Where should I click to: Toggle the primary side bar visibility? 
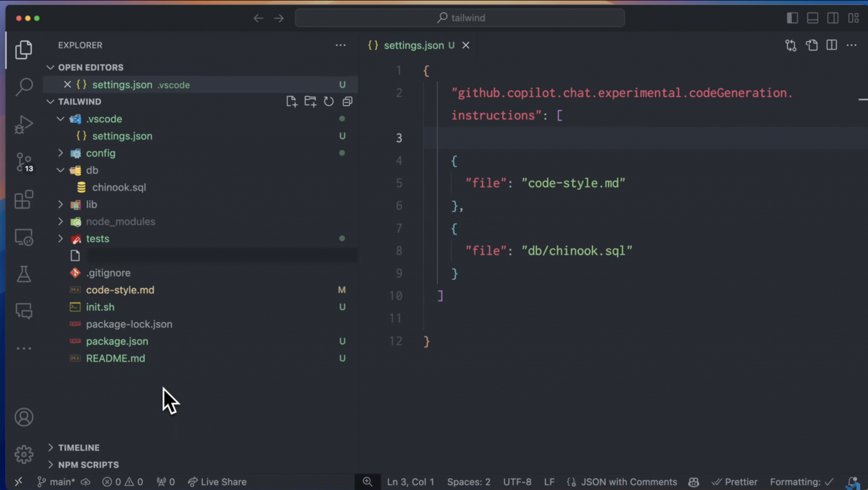coord(792,18)
